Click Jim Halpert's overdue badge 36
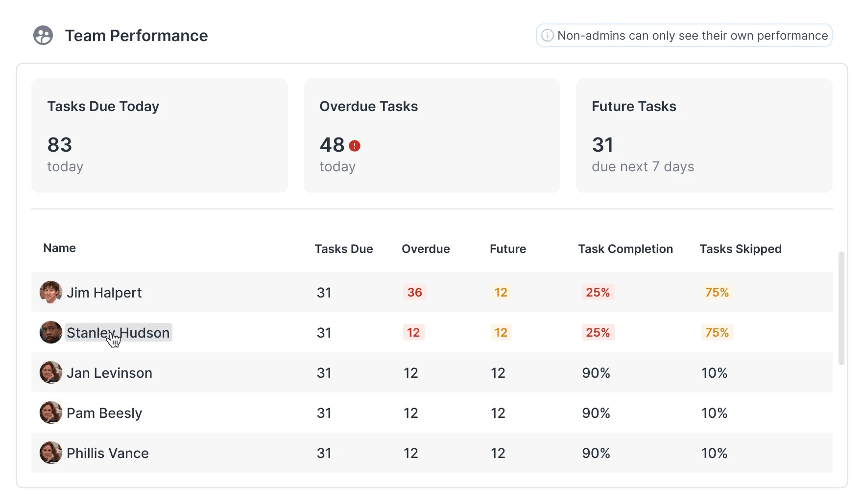 point(414,293)
